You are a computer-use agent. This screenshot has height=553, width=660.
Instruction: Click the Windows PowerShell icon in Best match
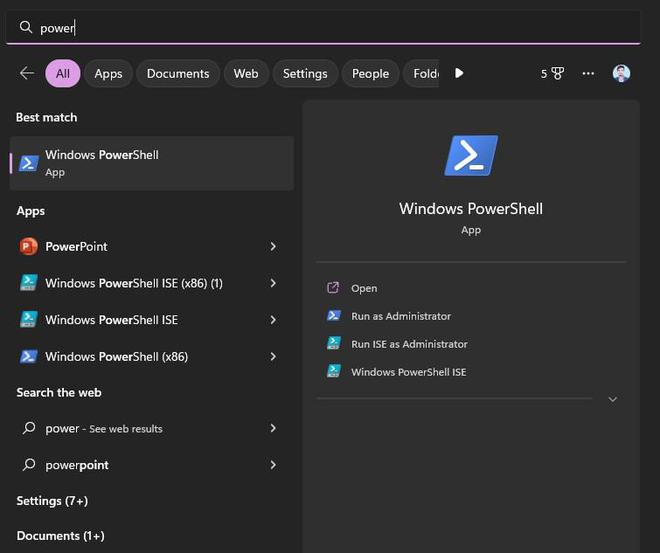(29, 163)
